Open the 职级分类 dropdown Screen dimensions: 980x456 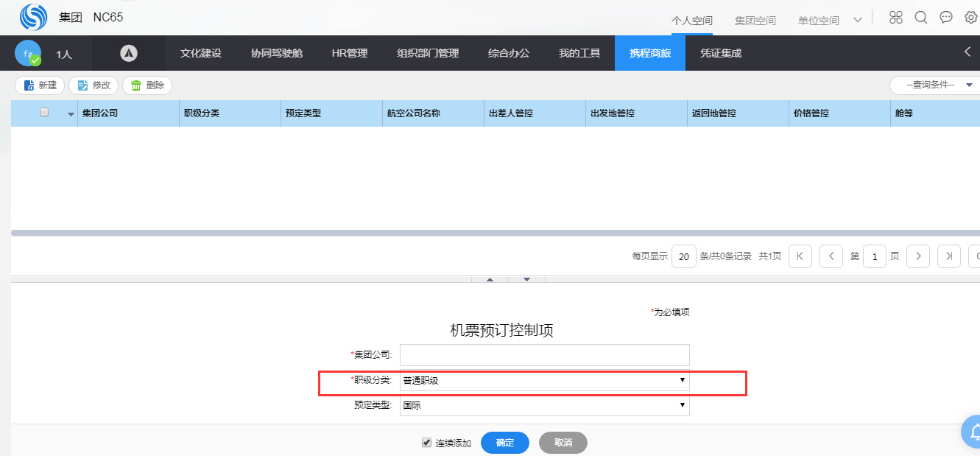(544, 381)
